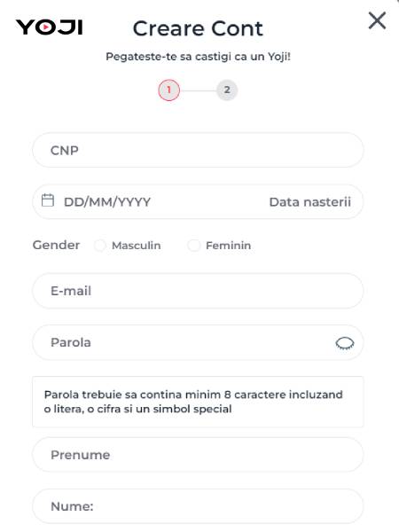Click the calendar icon in date field
399x532 pixels.
pyautogui.click(x=48, y=200)
